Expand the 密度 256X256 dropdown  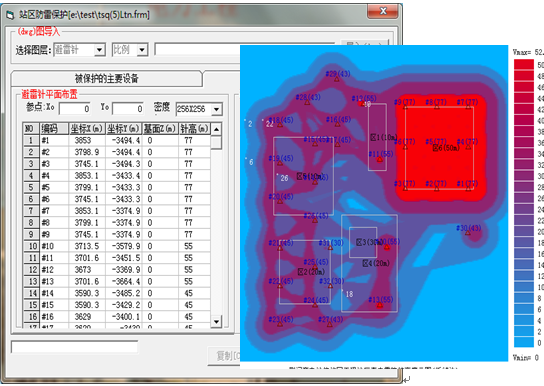click(216, 109)
